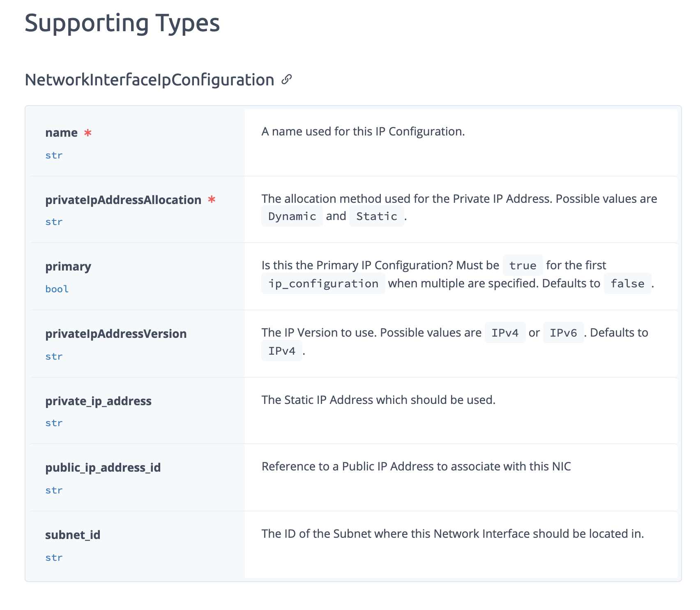Click the bool type under primary
This screenshot has width=700, height=610.
pos(57,289)
